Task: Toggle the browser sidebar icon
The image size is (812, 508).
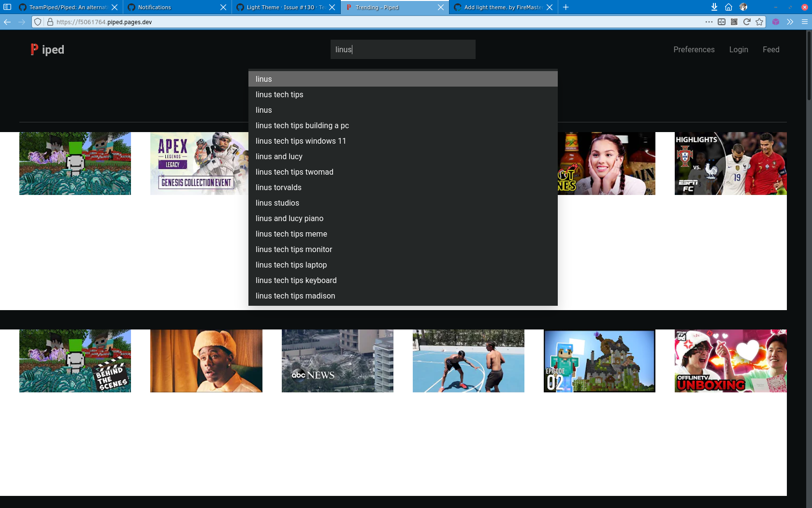Action: click(x=7, y=7)
